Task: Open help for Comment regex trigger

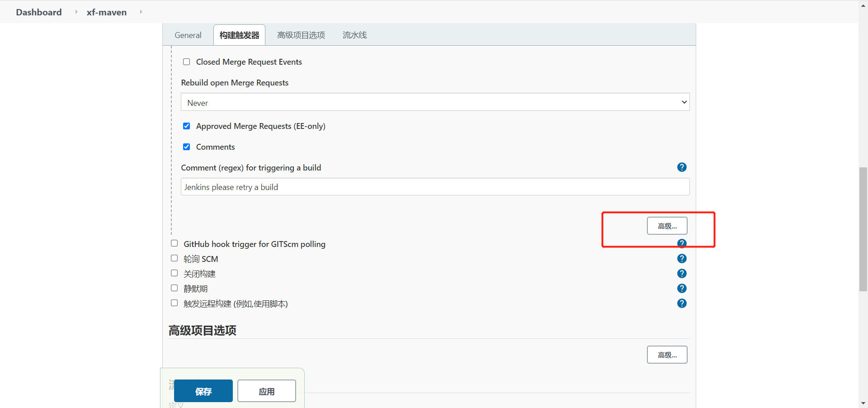Action: pos(682,167)
